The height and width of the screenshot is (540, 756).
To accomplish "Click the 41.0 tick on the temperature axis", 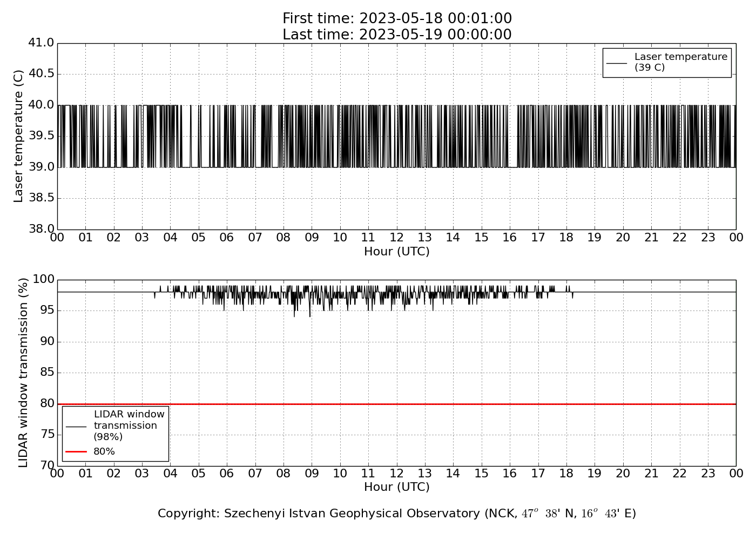I will coord(41,43).
